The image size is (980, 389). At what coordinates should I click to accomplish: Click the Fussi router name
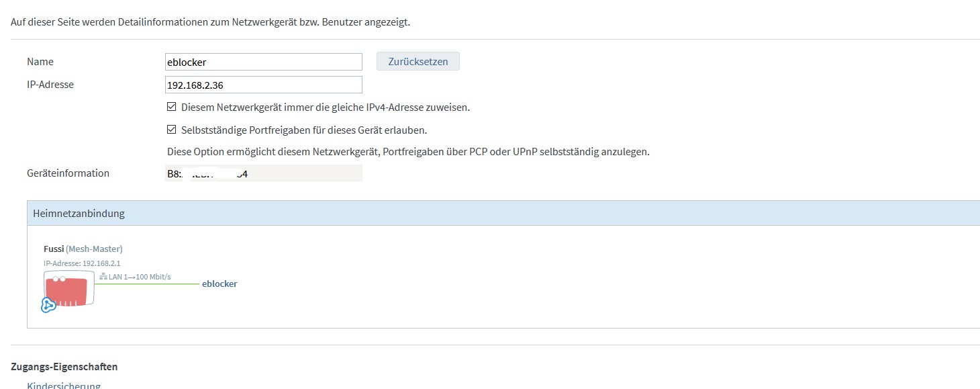click(x=54, y=249)
